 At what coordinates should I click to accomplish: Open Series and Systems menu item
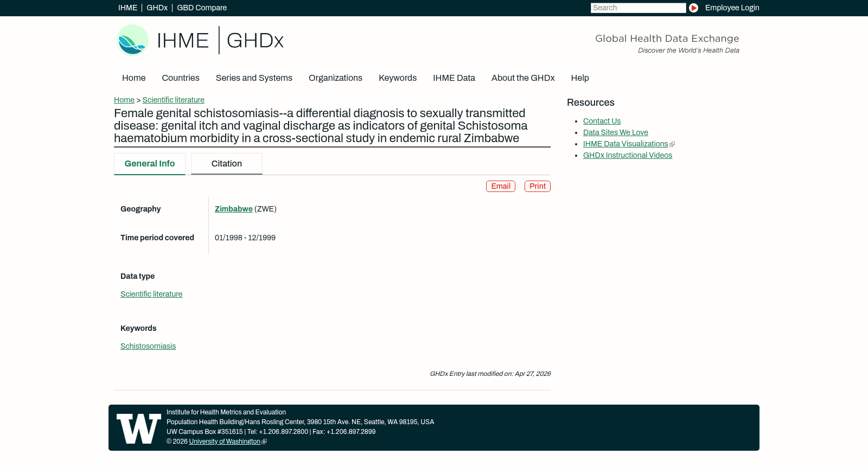click(254, 78)
